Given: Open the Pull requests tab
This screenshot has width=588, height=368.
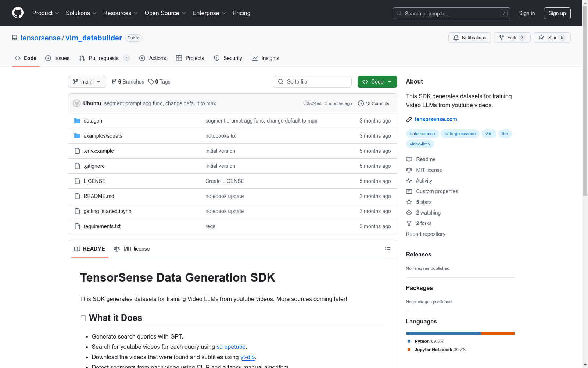Looking at the screenshot, I should point(105,58).
